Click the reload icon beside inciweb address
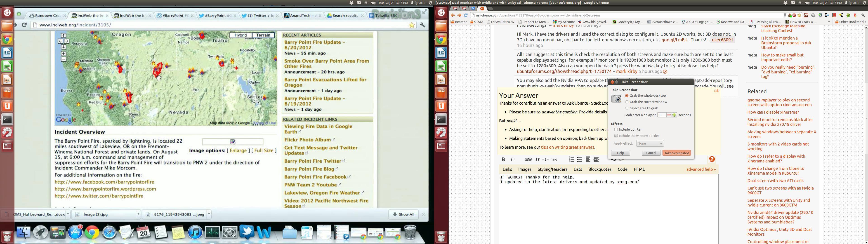Screen dimensions: 868x244 24,25
